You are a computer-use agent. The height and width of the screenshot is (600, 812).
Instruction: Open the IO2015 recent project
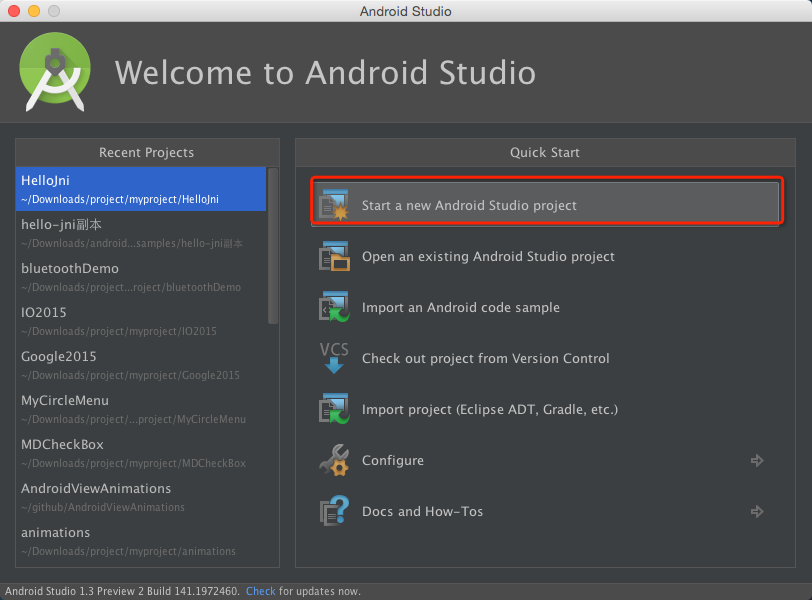[141, 321]
